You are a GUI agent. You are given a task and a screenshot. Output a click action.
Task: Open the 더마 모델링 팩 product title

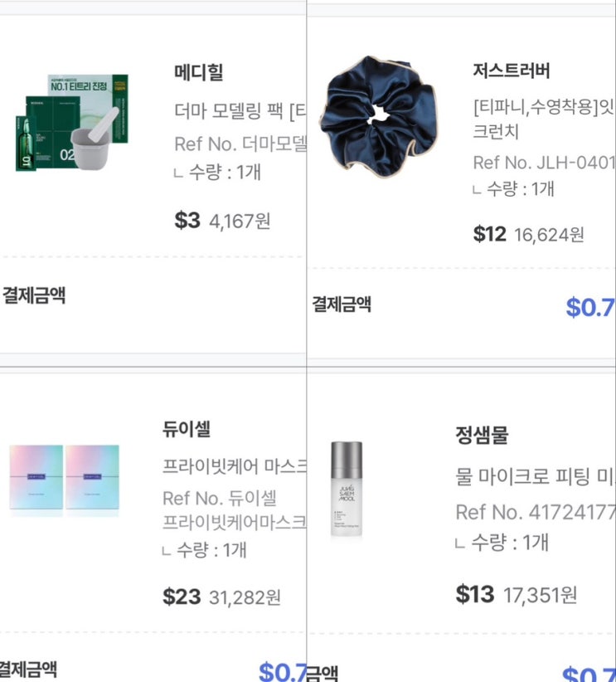(240, 110)
